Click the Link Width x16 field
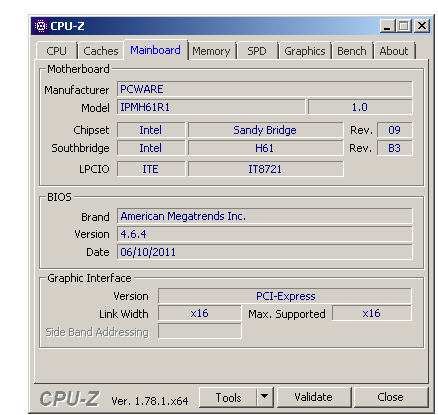438x415 pixels. [200, 313]
